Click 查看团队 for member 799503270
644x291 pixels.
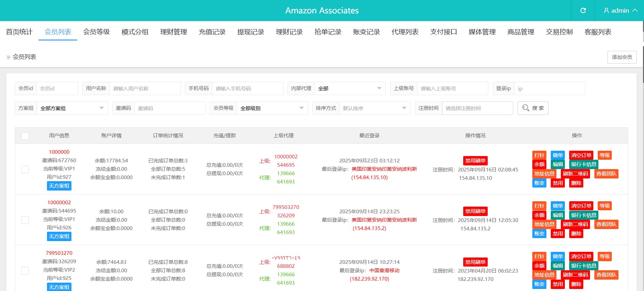coord(606,275)
